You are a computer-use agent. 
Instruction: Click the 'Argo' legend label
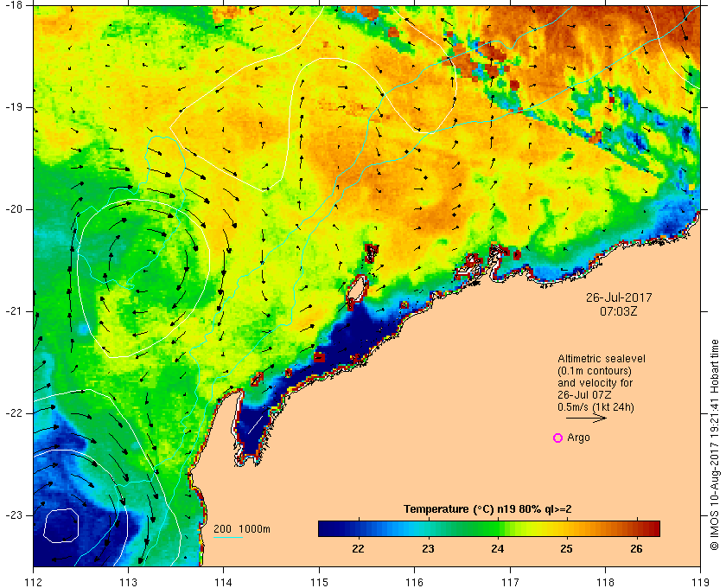pyautogui.click(x=579, y=438)
